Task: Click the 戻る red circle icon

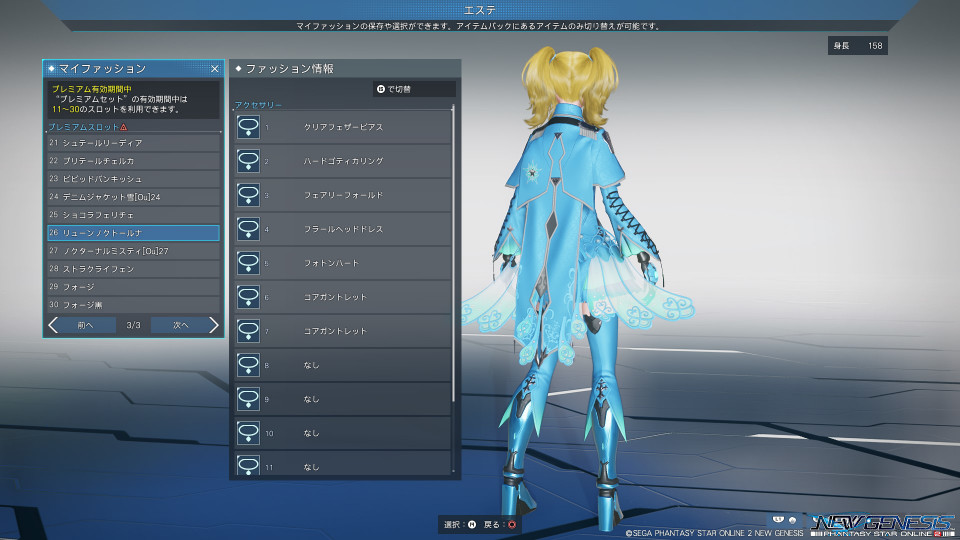Action: tap(512, 524)
